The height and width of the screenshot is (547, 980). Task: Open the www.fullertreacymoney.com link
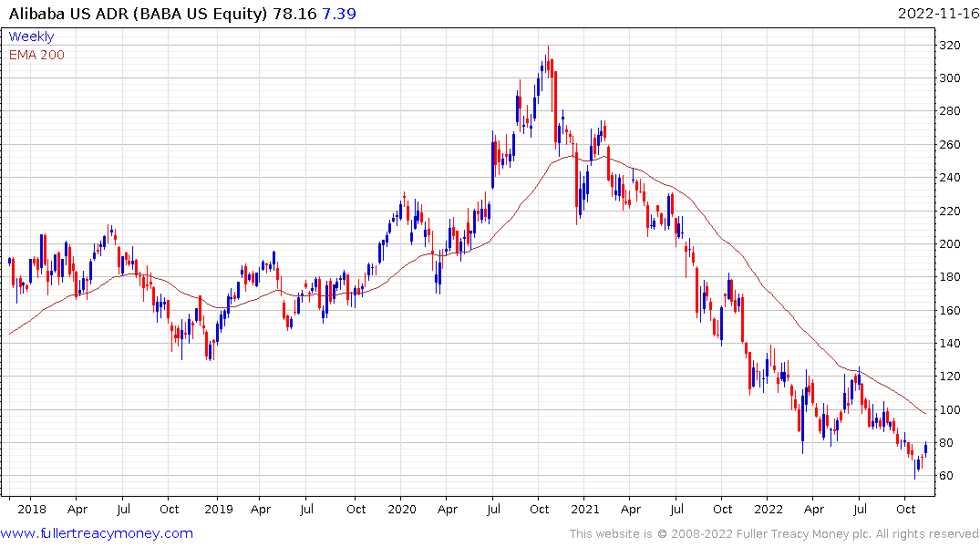(x=97, y=533)
